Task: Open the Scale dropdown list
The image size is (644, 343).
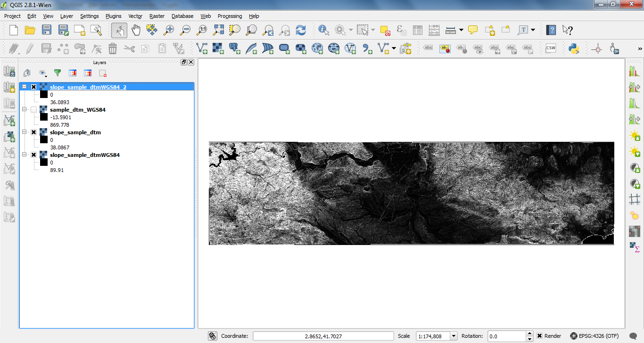Action: pyautogui.click(x=454, y=336)
